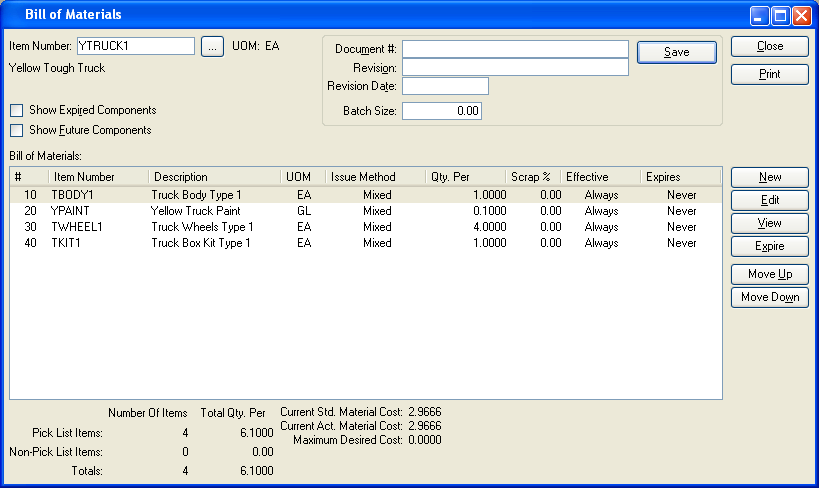Click the Close button on right
Image resolution: width=819 pixels, height=488 pixels.
(x=769, y=46)
